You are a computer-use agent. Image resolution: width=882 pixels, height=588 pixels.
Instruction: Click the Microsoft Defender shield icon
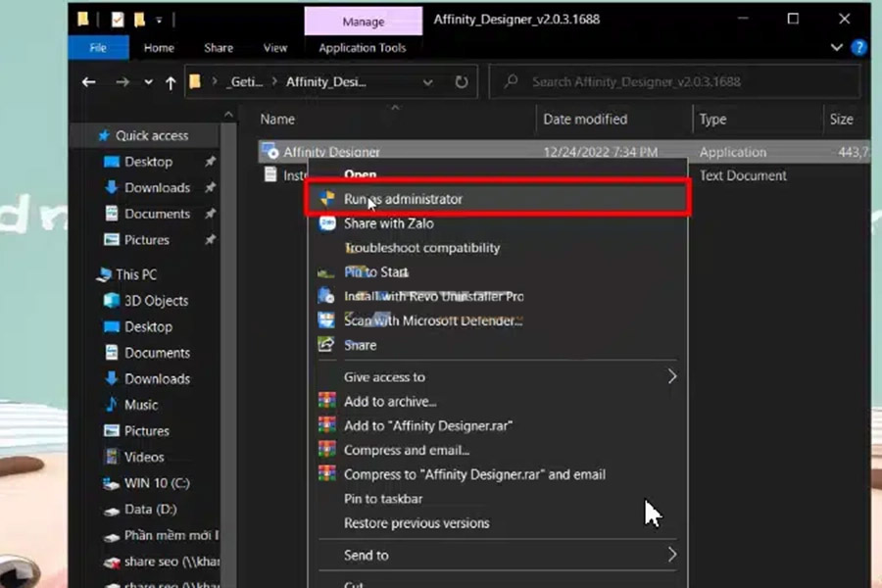pos(326,320)
